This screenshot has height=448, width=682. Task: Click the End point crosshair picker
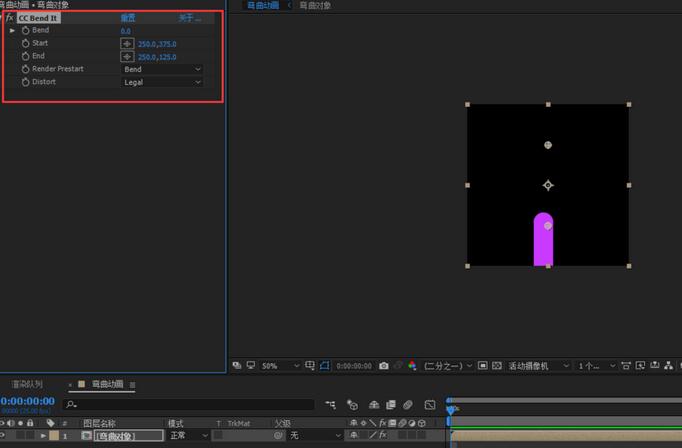(x=127, y=57)
